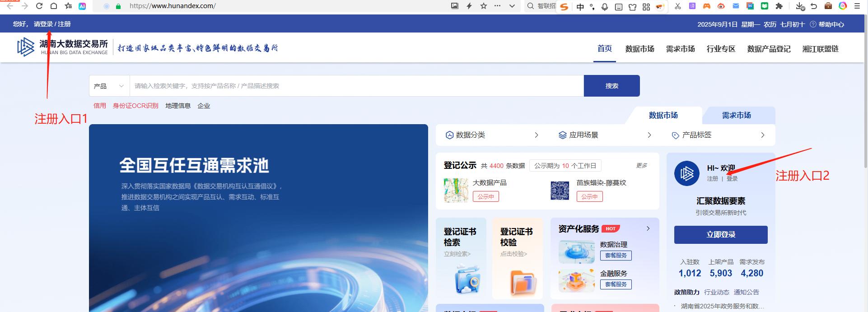Image resolution: width=868 pixels, height=312 pixels.
Task: Click the 请登录 link in the top bar
Action: pyautogui.click(x=43, y=24)
